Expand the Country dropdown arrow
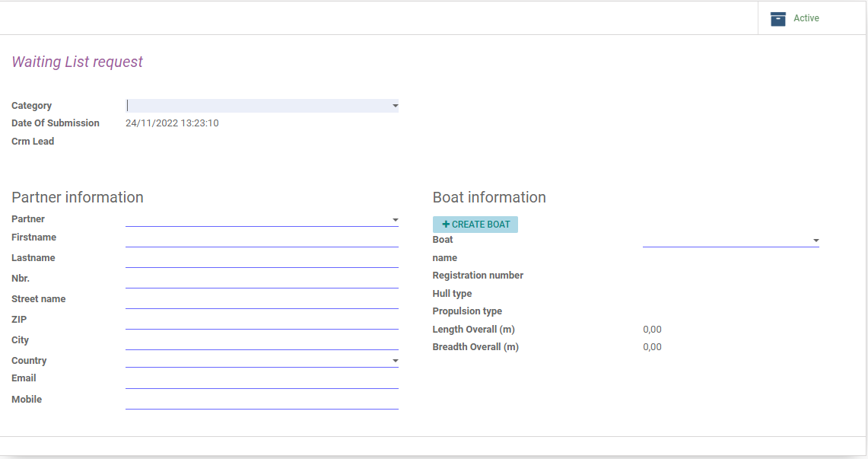Viewport: 868px width, 459px height. click(x=396, y=361)
